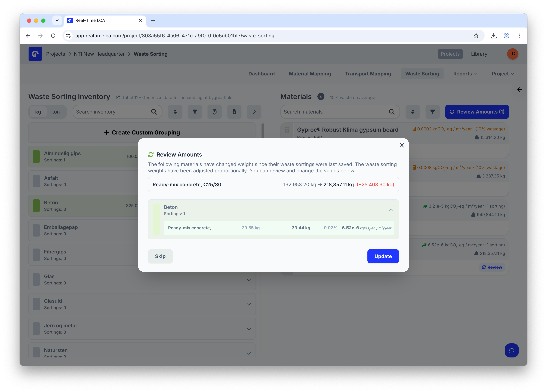Open the Material Mapping tab

[310, 74]
